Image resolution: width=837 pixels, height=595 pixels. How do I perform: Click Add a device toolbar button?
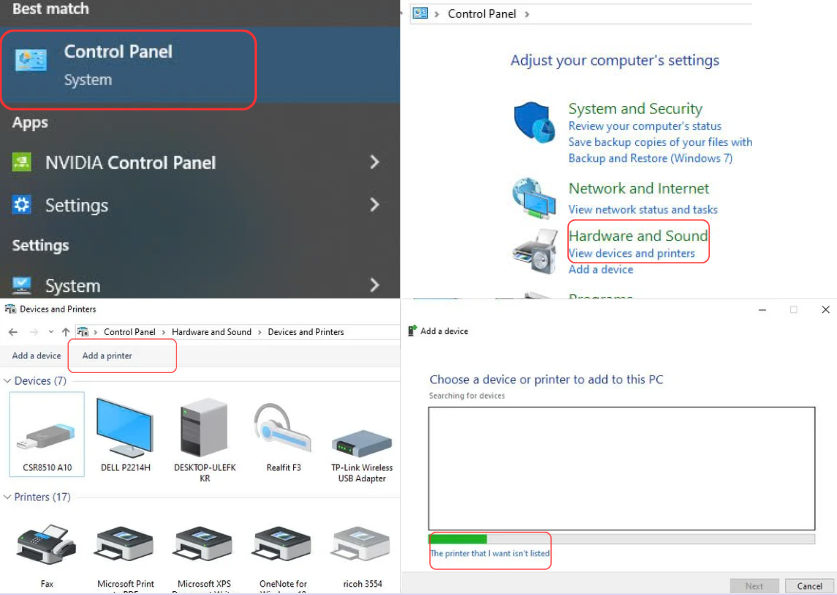36,356
